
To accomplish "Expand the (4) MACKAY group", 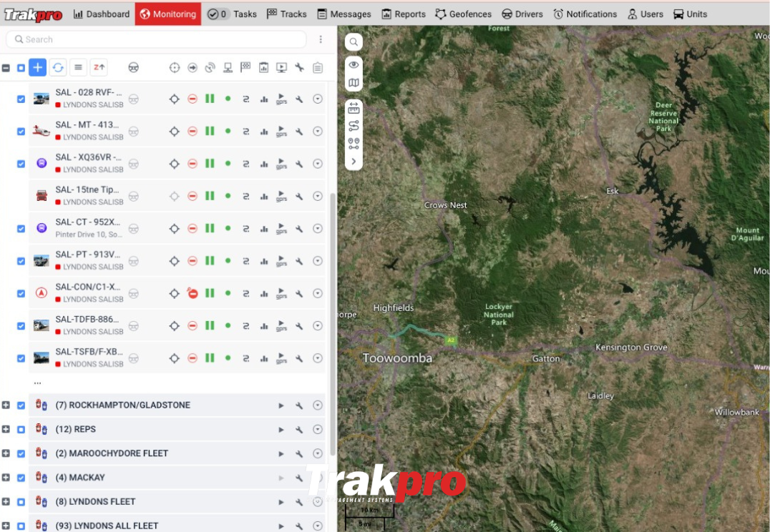I will point(6,478).
